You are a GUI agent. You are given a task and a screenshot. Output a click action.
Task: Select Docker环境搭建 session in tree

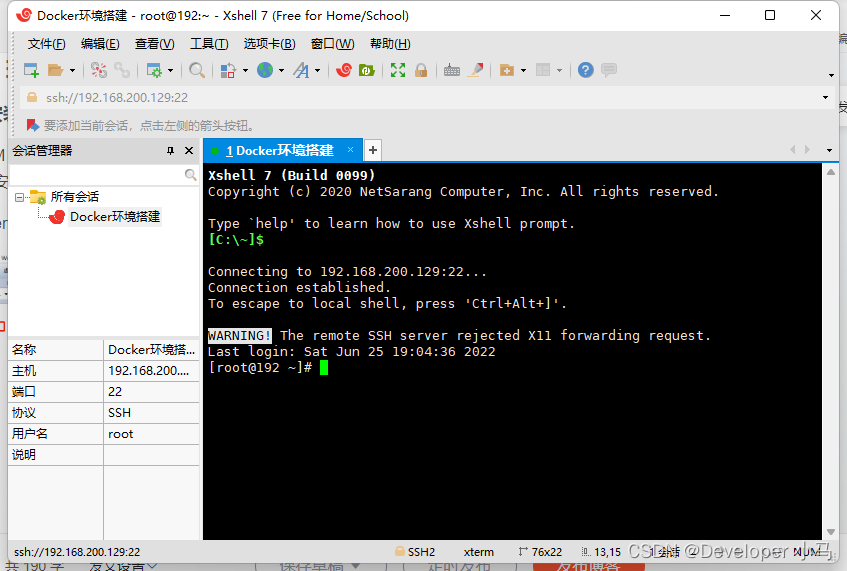click(x=115, y=217)
